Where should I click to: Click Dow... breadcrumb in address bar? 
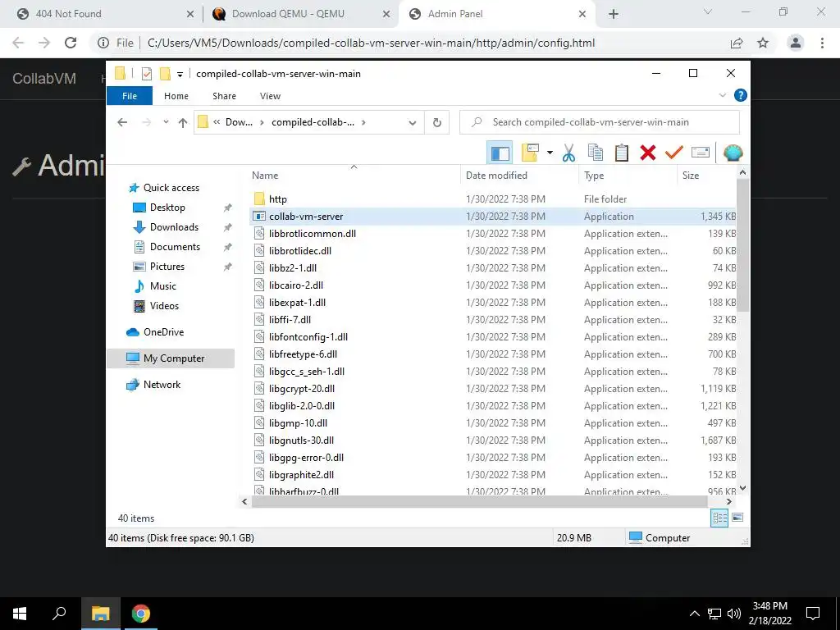tap(239, 122)
